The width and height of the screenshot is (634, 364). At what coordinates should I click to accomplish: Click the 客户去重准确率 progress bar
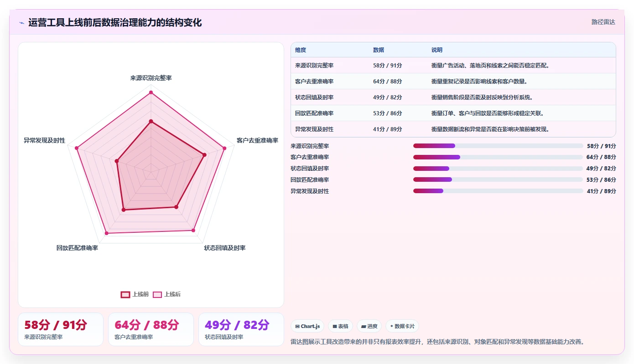click(498, 157)
